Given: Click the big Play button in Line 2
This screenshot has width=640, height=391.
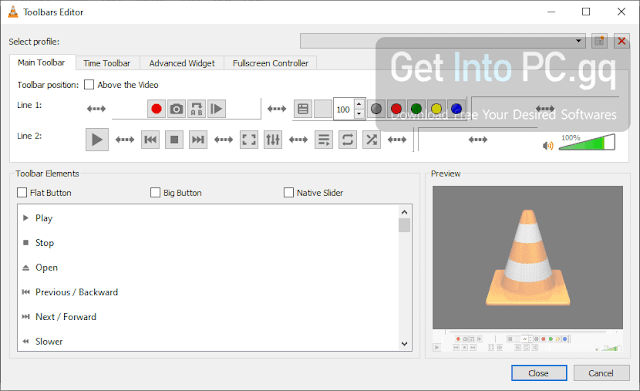Looking at the screenshot, I should click(97, 140).
